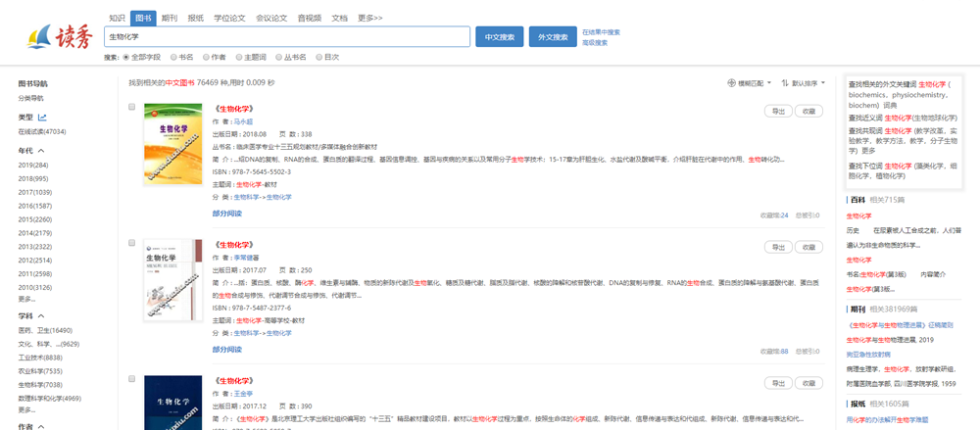Screen dimensions: 980x430
Task: Check the box for 马小超's book
Action: tap(132, 107)
